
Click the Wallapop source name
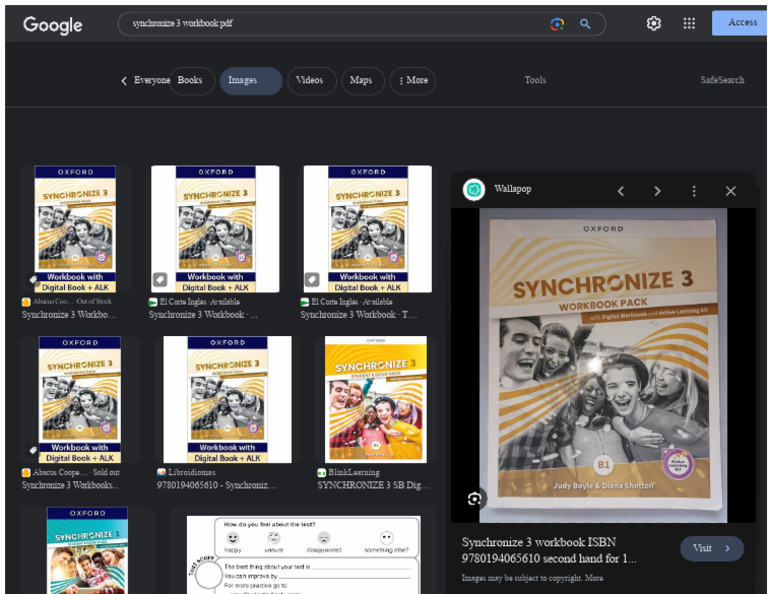512,189
